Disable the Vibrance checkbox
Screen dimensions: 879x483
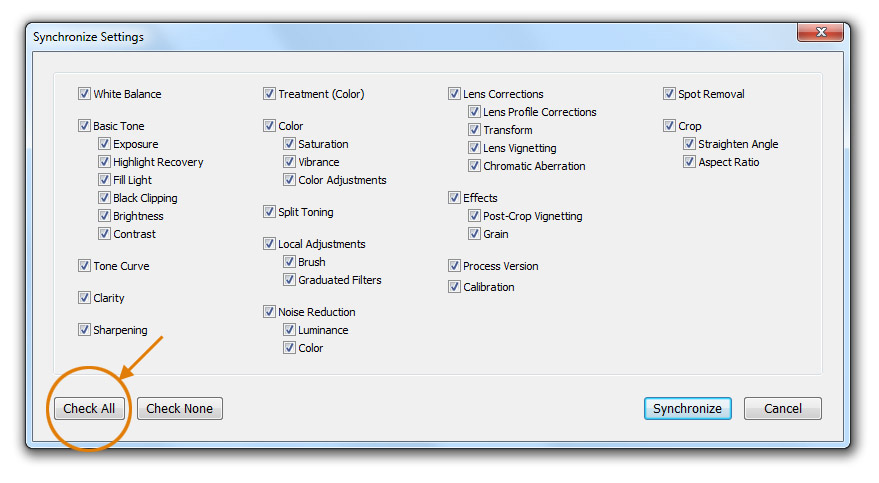tap(289, 162)
